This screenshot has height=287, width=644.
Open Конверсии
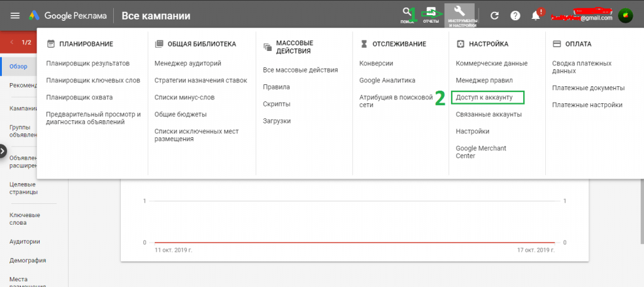click(x=376, y=64)
